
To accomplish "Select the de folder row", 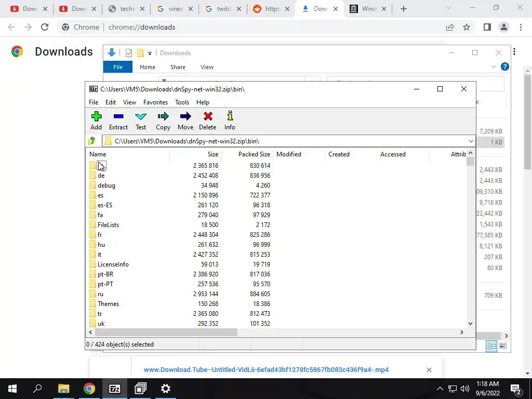I will pos(101,176).
